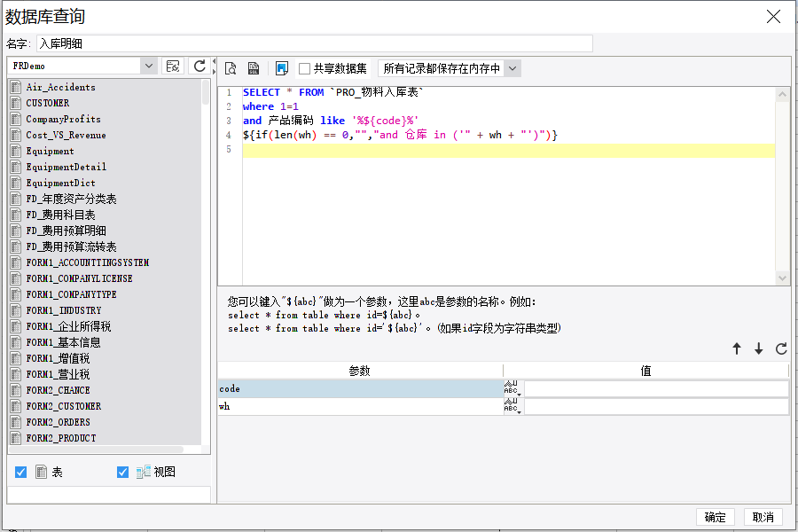Image resolution: width=798 pixels, height=532 pixels.
Task: Select the FORM1_增值税 table
Action: [x=58, y=358]
